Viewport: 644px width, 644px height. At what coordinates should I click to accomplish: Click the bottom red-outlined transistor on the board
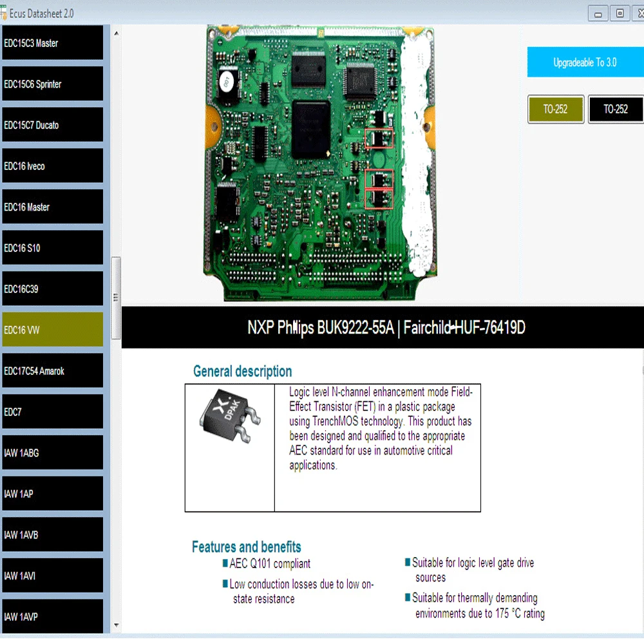379,199
